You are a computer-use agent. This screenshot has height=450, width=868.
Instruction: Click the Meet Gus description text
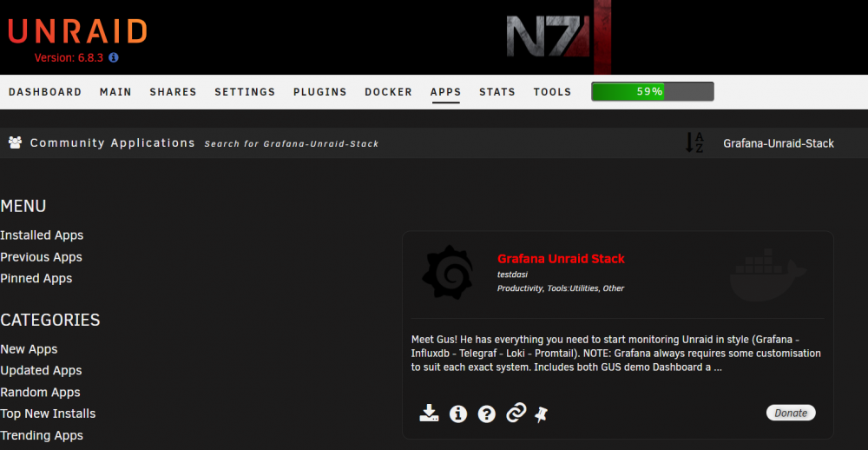(x=616, y=353)
